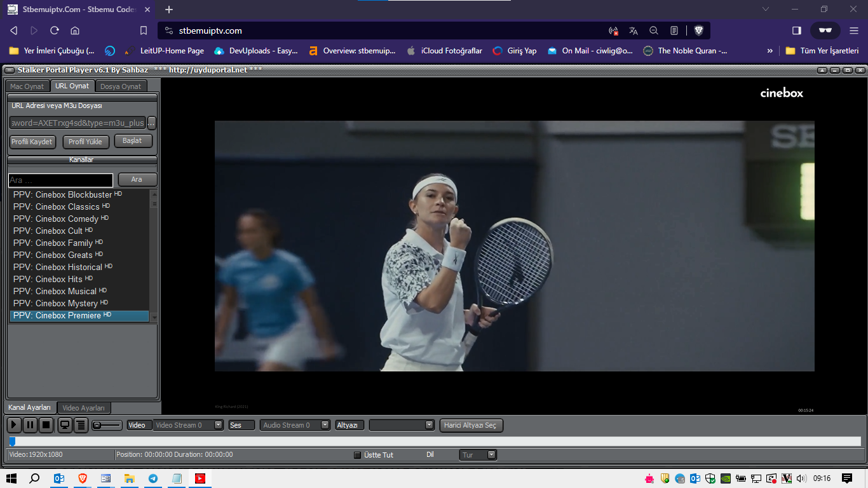This screenshot has width=868, height=488.
Task: Click the Profili Kaydet button
Action: pos(32,142)
